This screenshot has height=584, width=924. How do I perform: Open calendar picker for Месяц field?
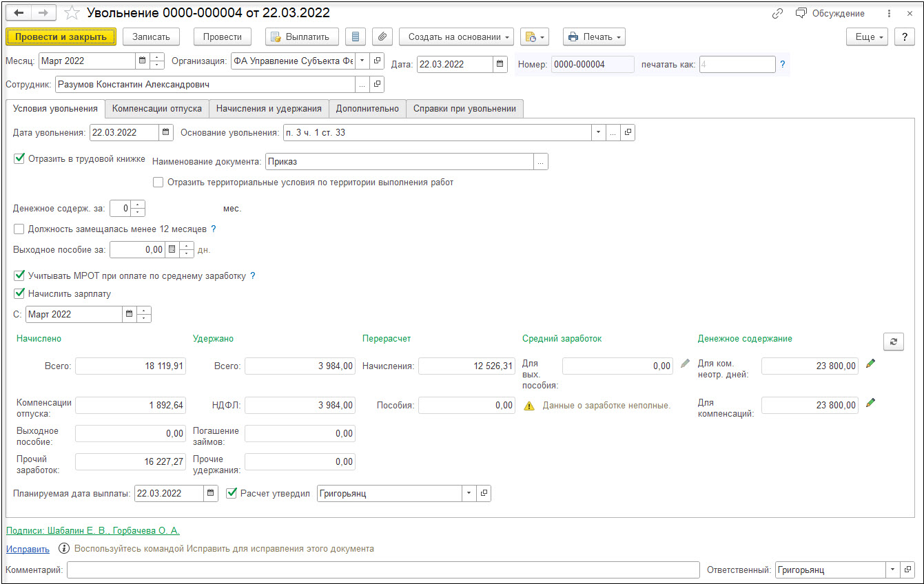143,61
